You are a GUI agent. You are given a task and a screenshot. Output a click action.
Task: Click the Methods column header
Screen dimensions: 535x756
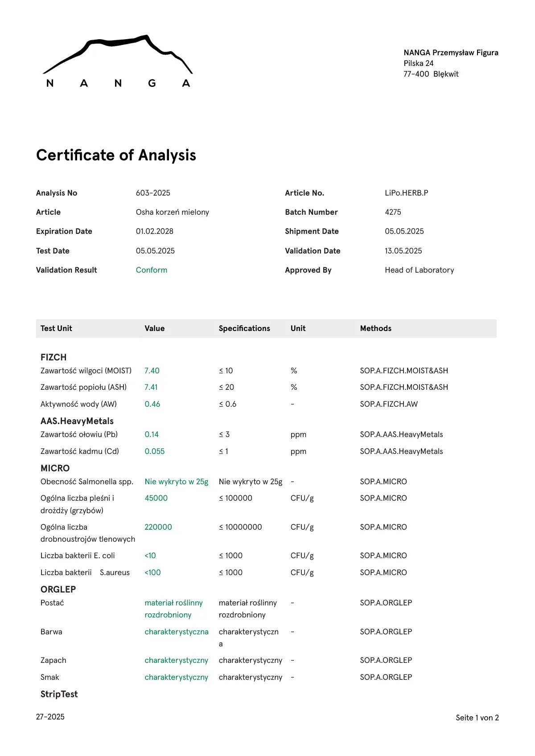[x=375, y=328]
